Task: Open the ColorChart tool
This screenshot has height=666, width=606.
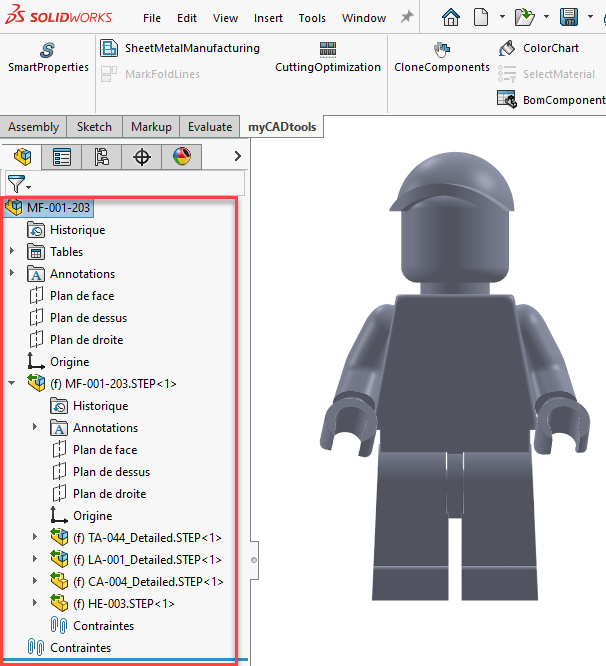Action: click(538, 48)
